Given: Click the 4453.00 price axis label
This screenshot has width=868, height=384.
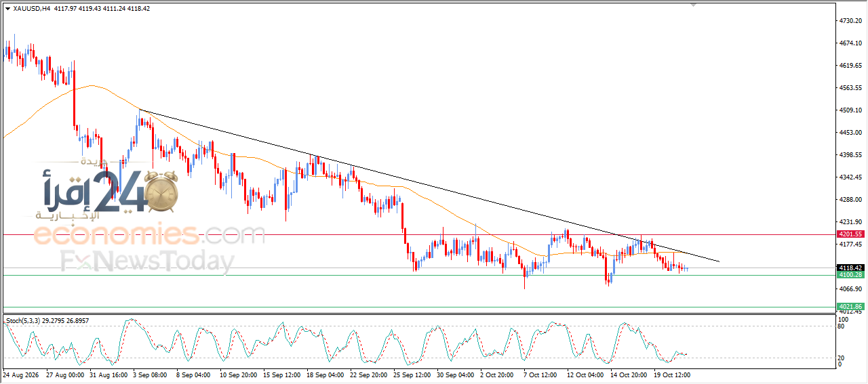Looking at the screenshot, I should (851, 133).
